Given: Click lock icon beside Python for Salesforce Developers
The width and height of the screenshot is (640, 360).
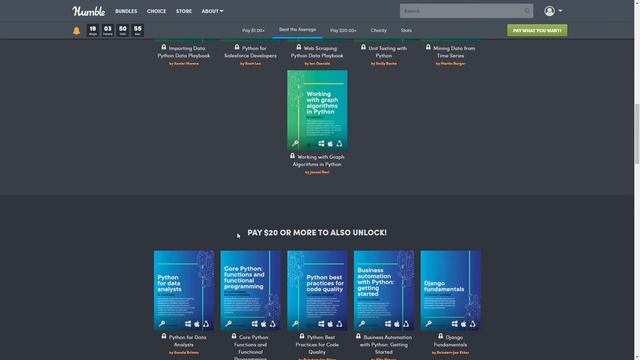Looking at the screenshot, I should point(237,47).
